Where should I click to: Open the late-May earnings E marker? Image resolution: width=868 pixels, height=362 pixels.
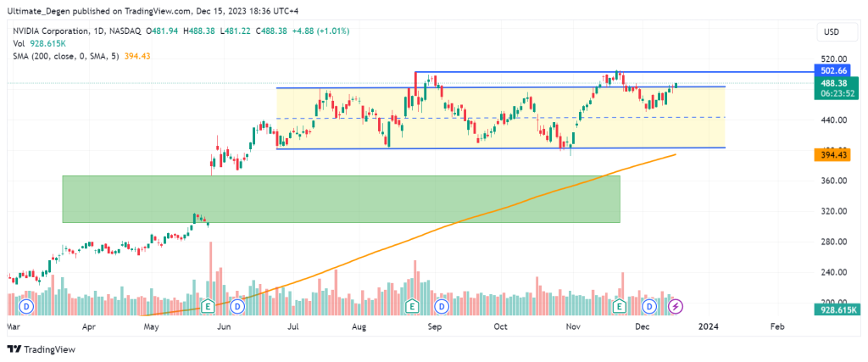(x=209, y=305)
